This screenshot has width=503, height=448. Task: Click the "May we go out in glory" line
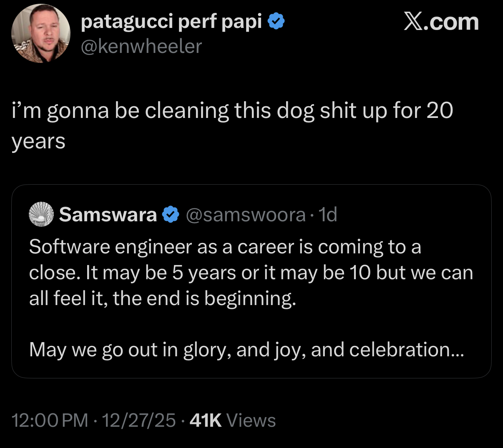[x=246, y=350]
